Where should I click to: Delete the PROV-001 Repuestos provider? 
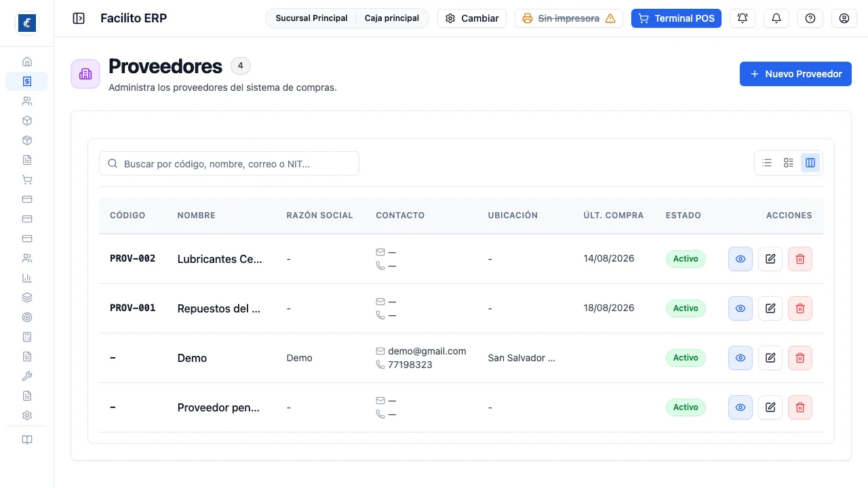pyautogui.click(x=800, y=308)
